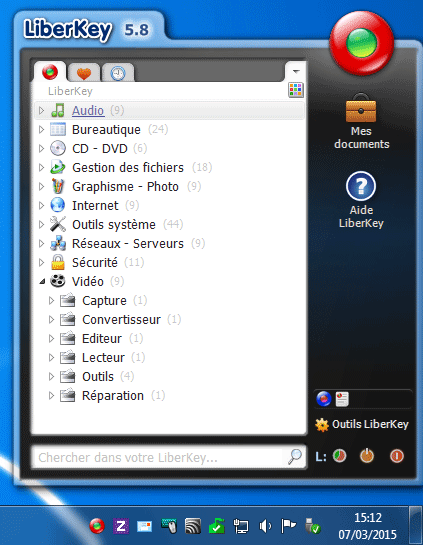
Task: Click the document list shortcut icon
Action: click(342, 399)
